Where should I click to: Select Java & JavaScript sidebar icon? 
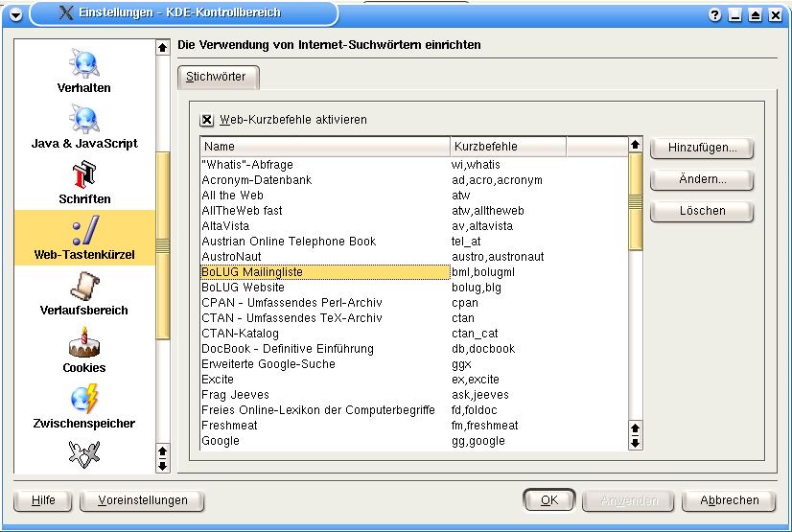click(84, 120)
